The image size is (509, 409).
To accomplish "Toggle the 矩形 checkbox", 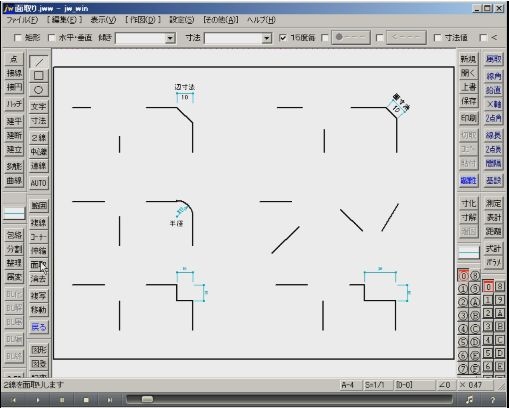I will click(18, 38).
